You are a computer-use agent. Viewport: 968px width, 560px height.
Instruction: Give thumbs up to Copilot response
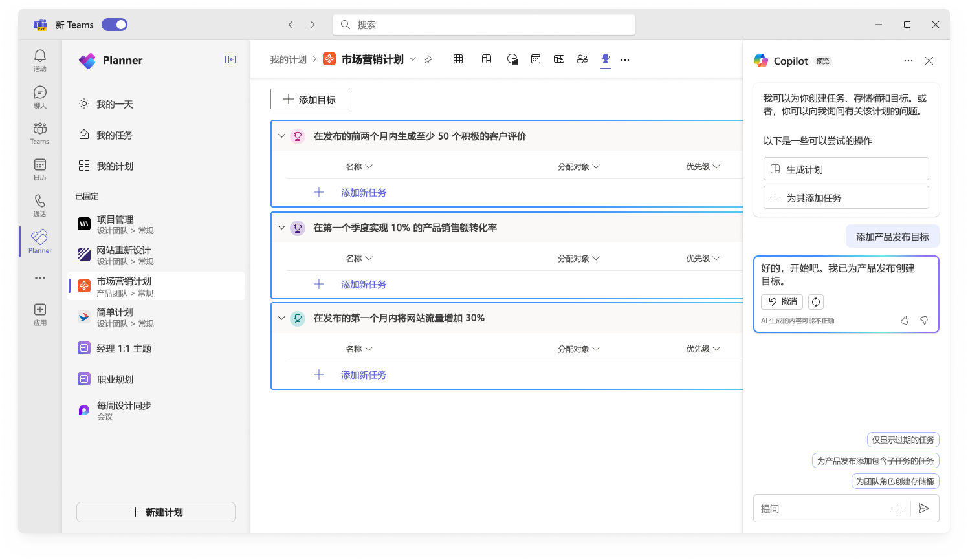905,320
